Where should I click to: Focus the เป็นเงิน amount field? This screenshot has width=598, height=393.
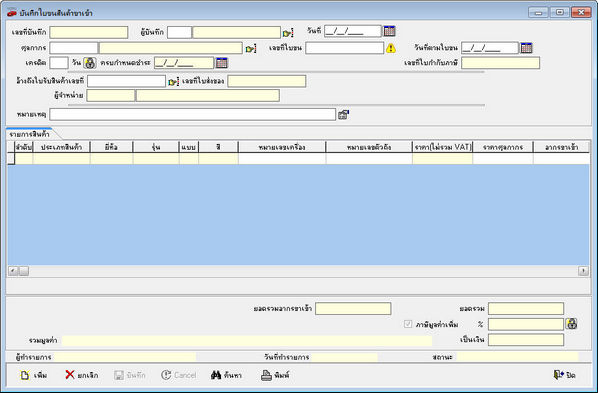point(526,340)
